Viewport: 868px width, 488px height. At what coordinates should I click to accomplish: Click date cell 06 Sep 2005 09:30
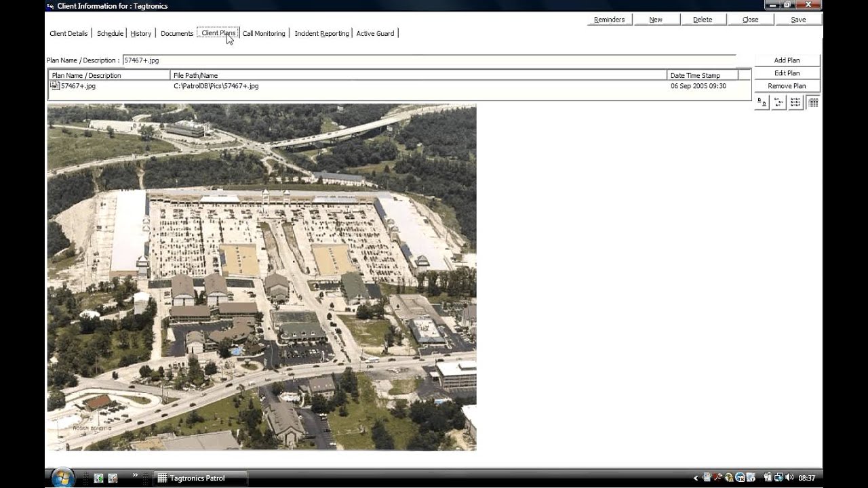[x=698, y=86]
